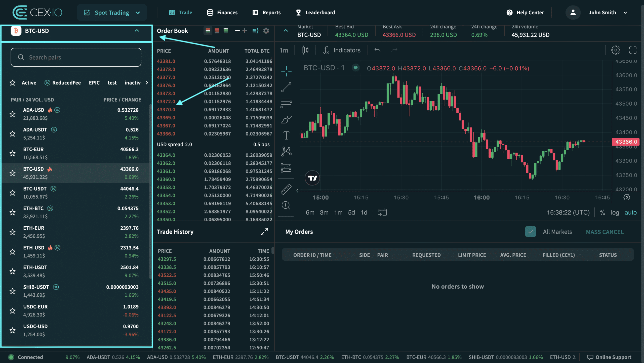Show both bids and asks order book view
Viewport: 644px width, 363px height.
click(208, 31)
